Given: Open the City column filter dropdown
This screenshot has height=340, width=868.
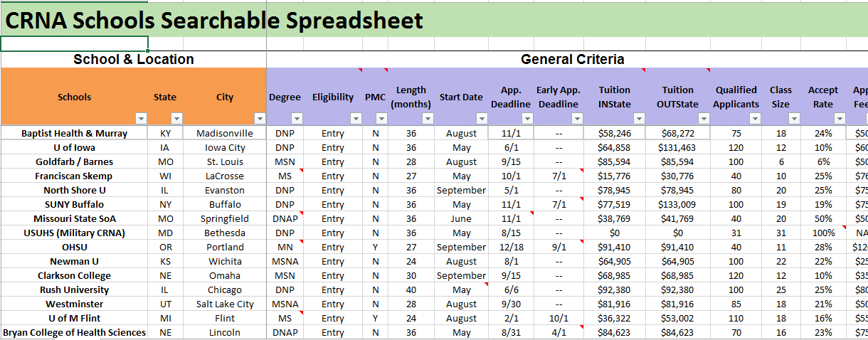Looking at the screenshot, I should point(260,119).
